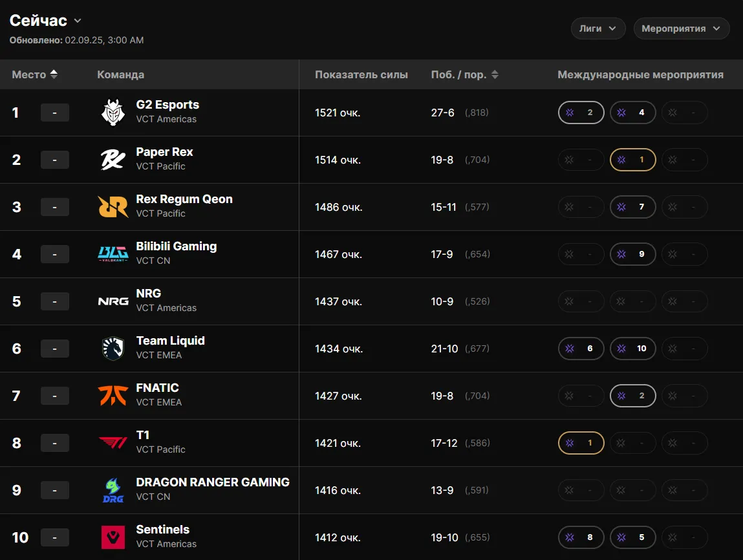Open T1 gold badge showing 1

click(x=581, y=443)
